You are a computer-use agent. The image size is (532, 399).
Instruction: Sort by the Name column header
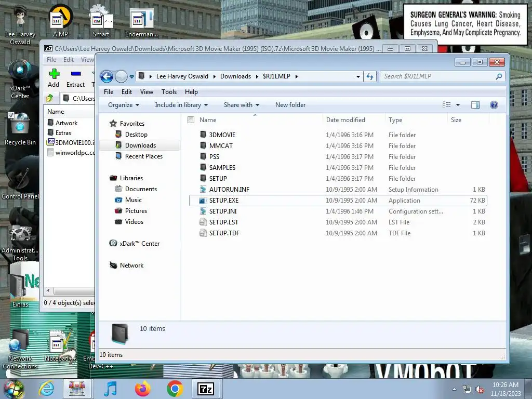click(x=208, y=120)
